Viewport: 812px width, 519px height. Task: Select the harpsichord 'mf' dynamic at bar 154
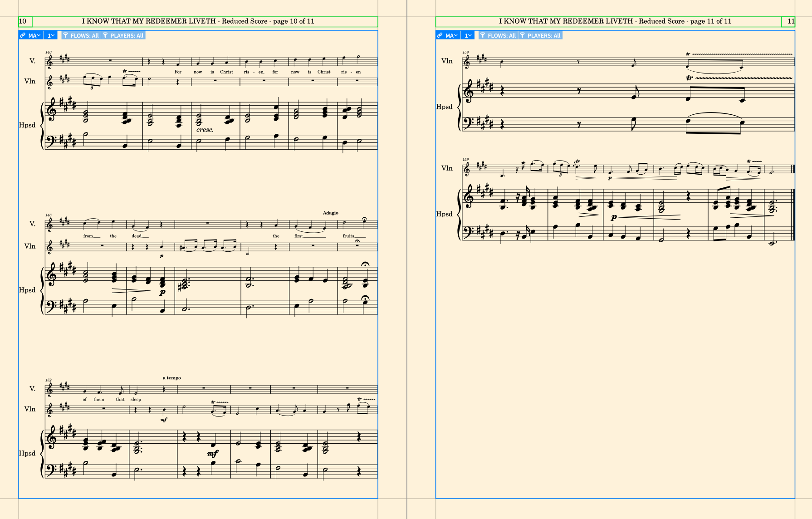point(213,453)
